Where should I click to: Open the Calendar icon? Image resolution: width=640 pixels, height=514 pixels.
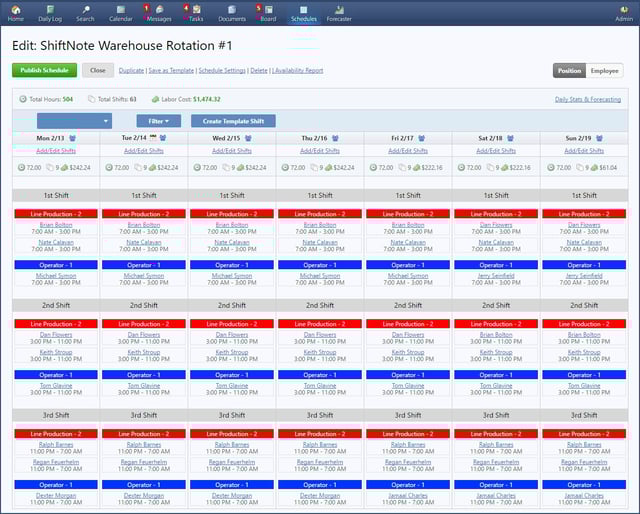120,10
